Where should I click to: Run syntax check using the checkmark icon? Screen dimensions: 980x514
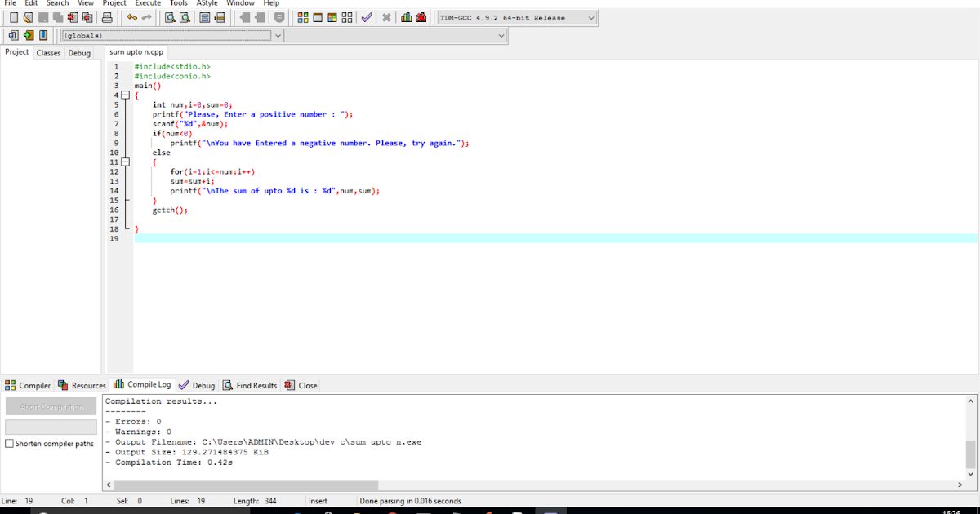pyautogui.click(x=367, y=16)
